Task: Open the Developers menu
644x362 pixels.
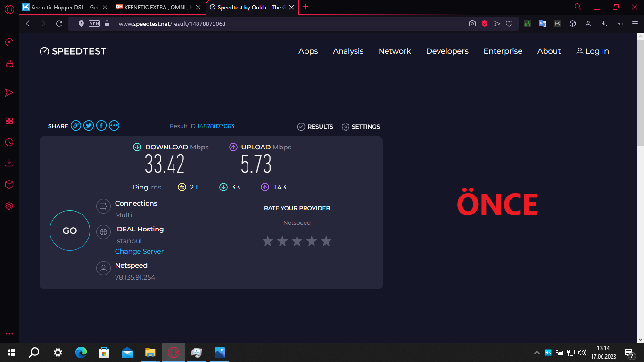Action: pyautogui.click(x=447, y=51)
